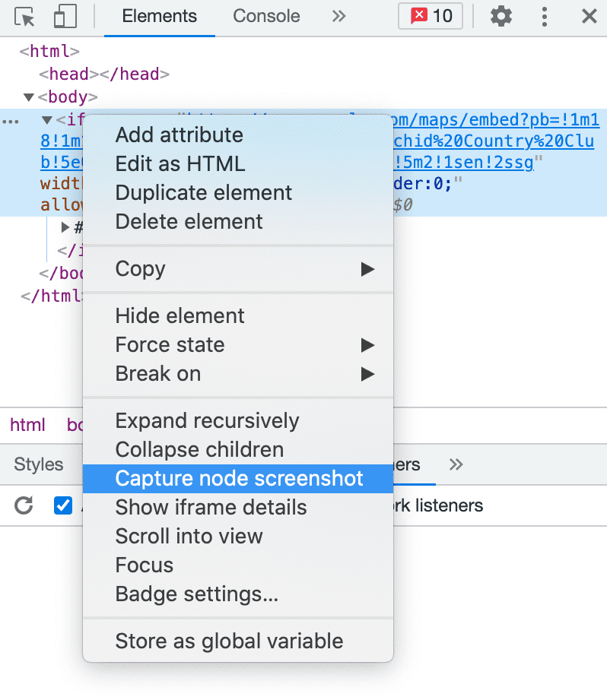Click the html breadcrumb item
The width and height of the screenshot is (607, 700).
(x=27, y=425)
